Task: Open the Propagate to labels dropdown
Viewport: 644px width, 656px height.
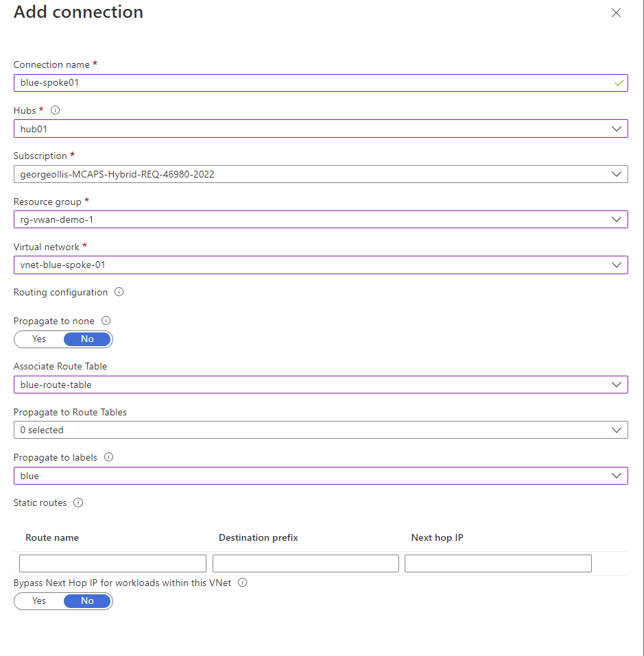Action: coord(617,475)
